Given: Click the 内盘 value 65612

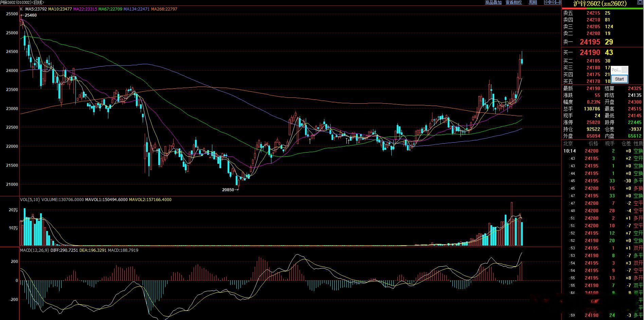Looking at the screenshot, I should 635,136.
